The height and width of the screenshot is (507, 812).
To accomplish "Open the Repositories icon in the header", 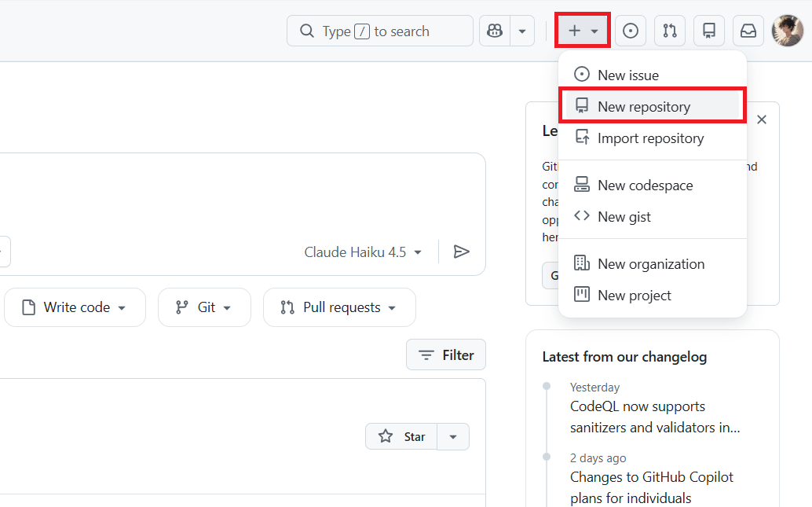I will (709, 31).
